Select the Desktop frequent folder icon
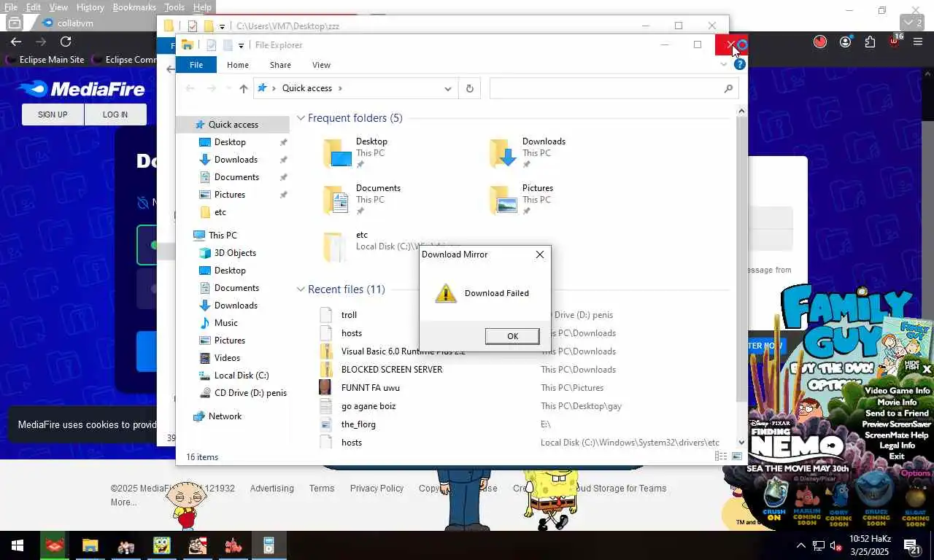934x560 pixels. (x=337, y=153)
